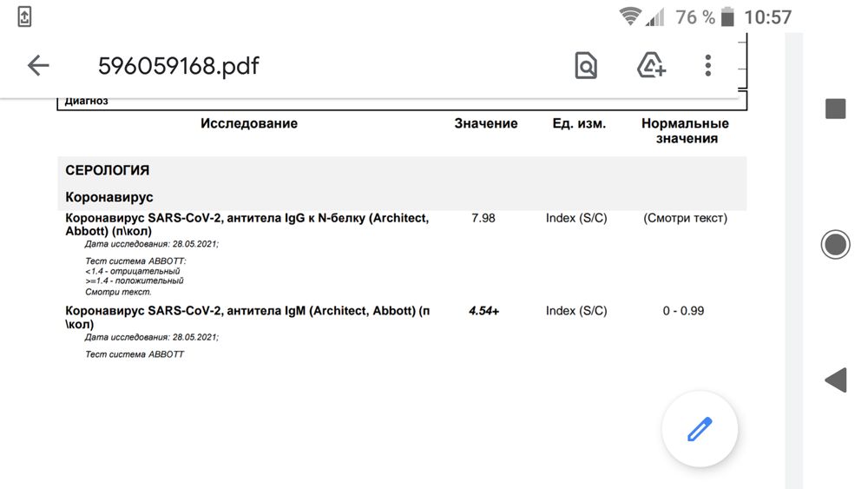Tap the upload notification icon in status bar
This screenshot has height=489, width=868.
tap(24, 17)
